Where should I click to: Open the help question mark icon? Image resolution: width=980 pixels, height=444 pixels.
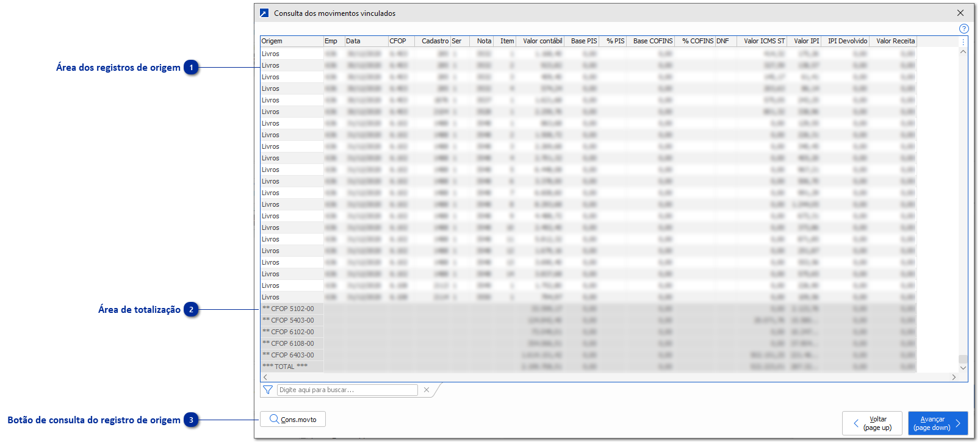point(964,29)
